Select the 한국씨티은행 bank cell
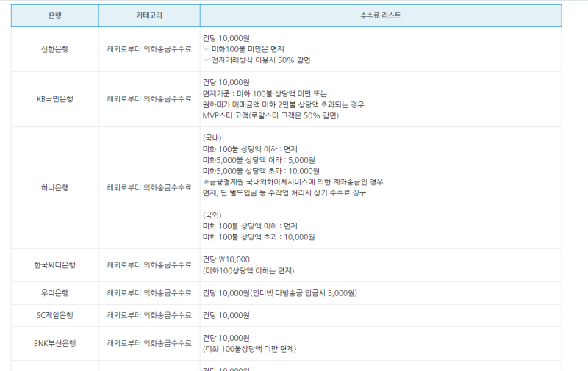 click(x=54, y=265)
